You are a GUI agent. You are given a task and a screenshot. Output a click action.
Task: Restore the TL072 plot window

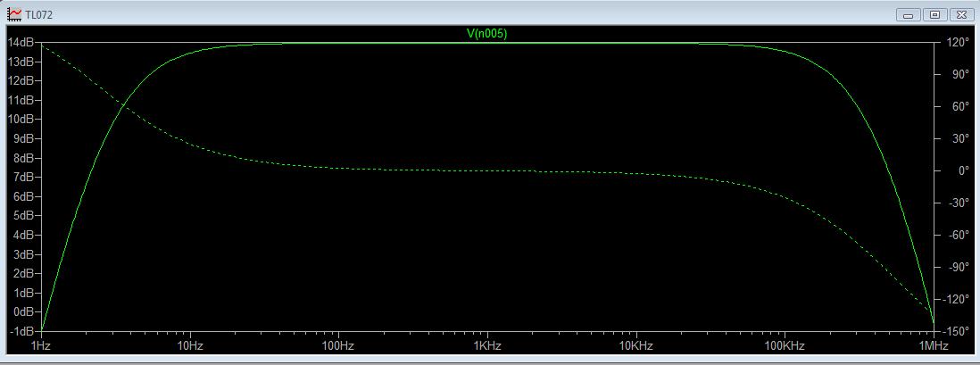(x=935, y=14)
